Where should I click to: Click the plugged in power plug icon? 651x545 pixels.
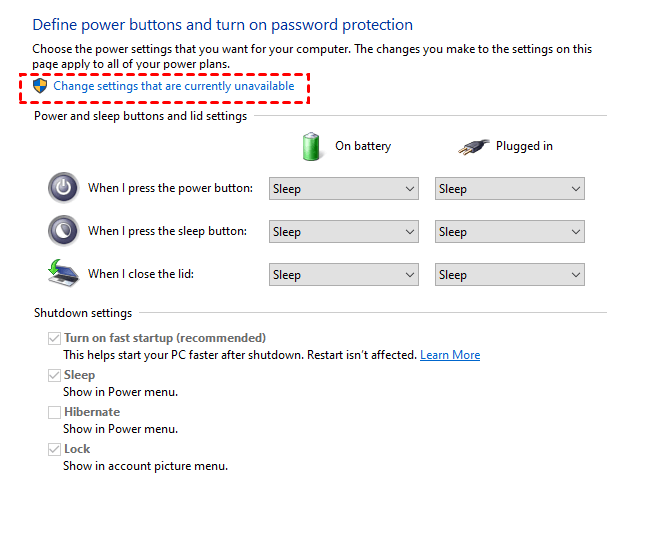point(471,147)
